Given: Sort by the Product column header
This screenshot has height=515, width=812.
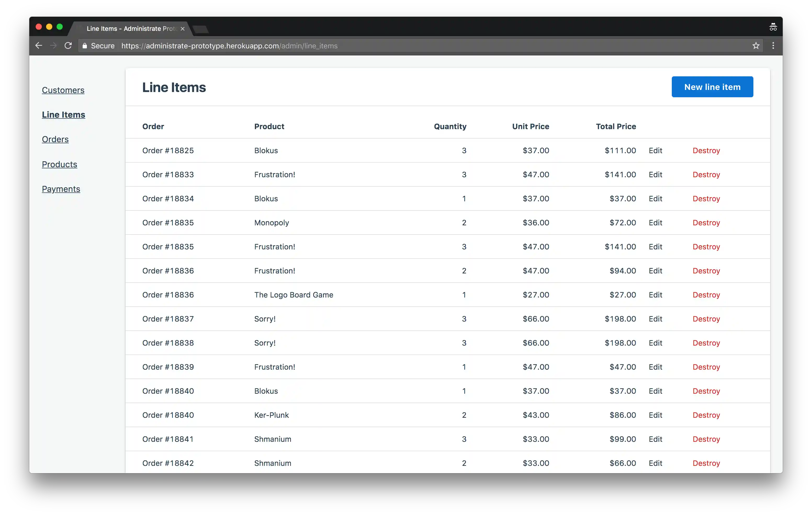Looking at the screenshot, I should tap(269, 126).
